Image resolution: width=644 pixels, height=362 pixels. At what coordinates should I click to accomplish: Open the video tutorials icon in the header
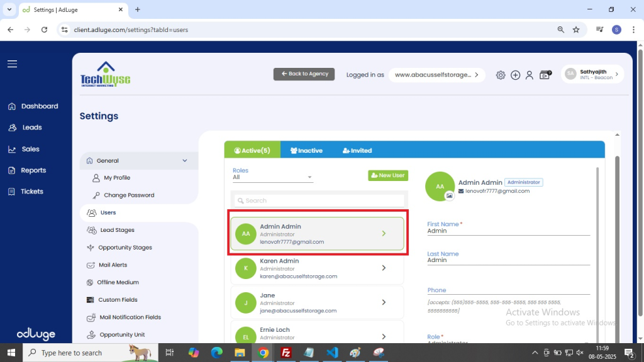[545, 75]
